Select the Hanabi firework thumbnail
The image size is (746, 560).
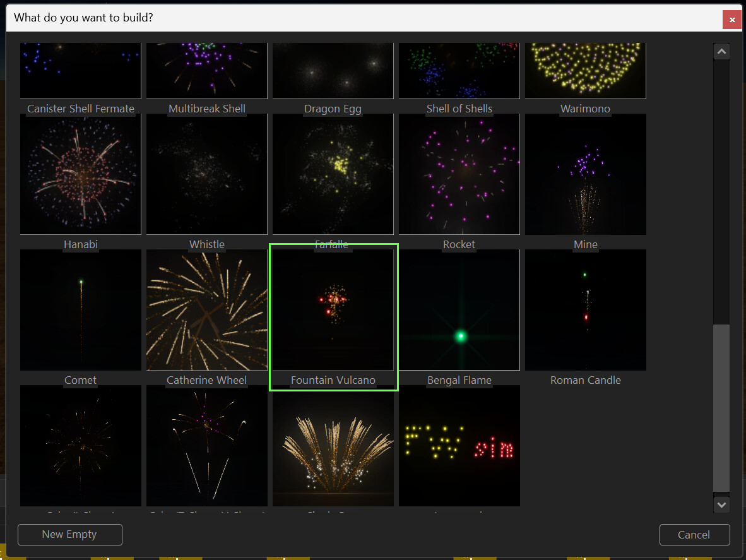[81, 174]
